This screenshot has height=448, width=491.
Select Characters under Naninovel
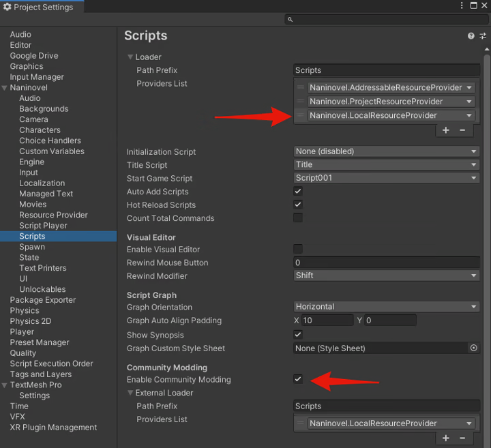pos(40,130)
